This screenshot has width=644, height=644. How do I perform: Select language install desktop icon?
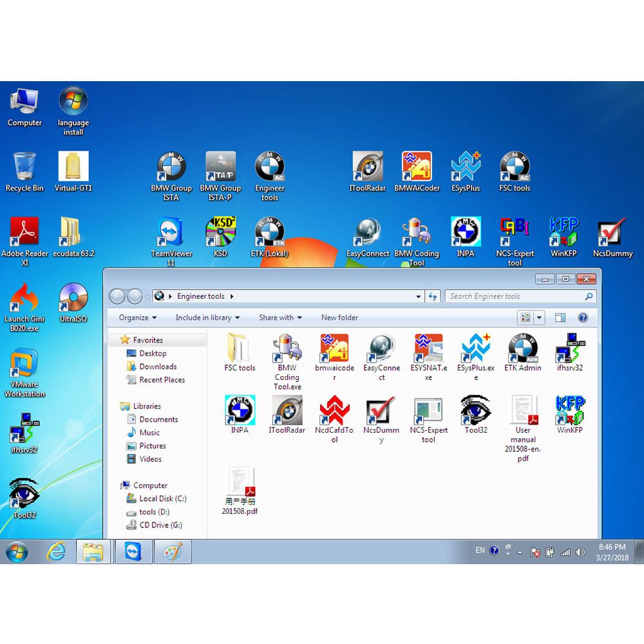[x=73, y=111]
